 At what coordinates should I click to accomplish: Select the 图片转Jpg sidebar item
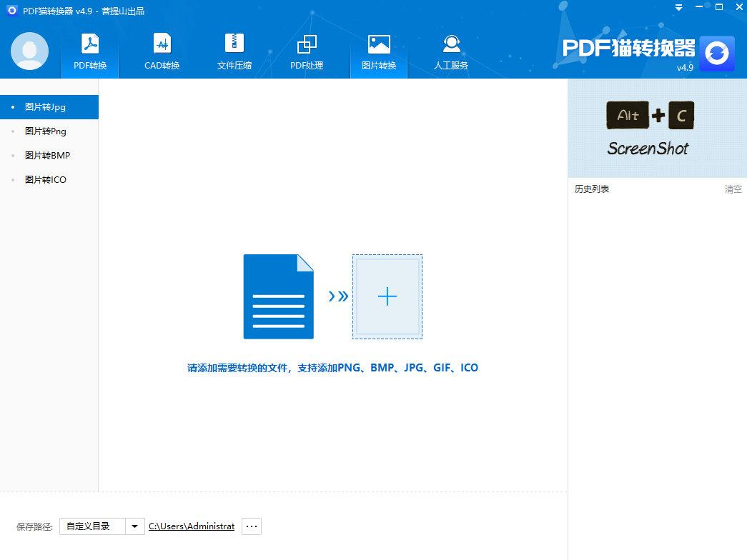tap(46, 106)
